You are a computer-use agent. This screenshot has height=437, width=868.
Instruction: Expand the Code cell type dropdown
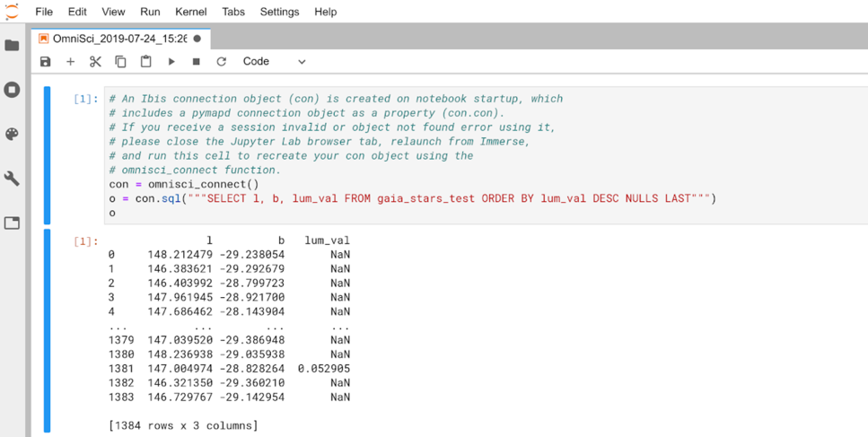point(275,62)
